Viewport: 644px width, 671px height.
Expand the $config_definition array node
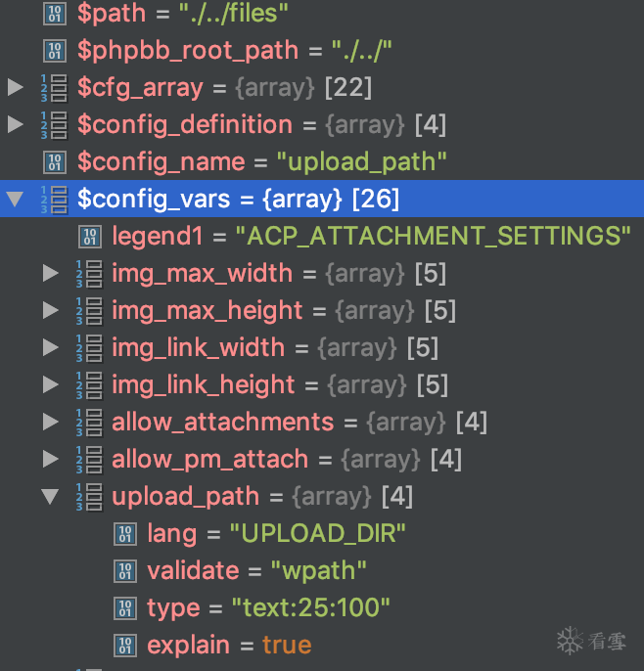coord(16,125)
